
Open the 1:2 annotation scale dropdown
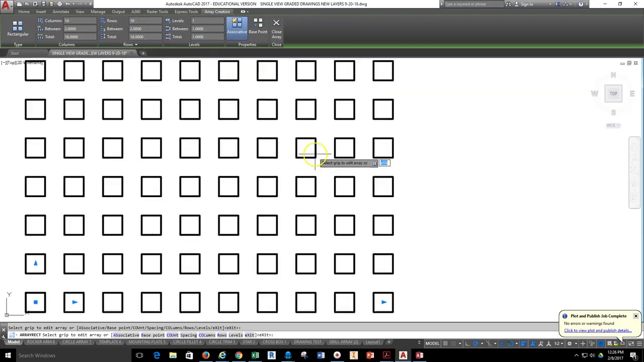(x=558, y=343)
